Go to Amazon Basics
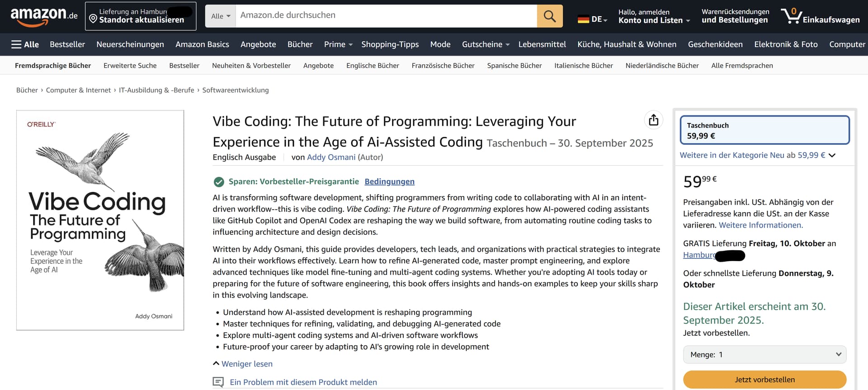The image size is (868, 390). click(202, 44)
